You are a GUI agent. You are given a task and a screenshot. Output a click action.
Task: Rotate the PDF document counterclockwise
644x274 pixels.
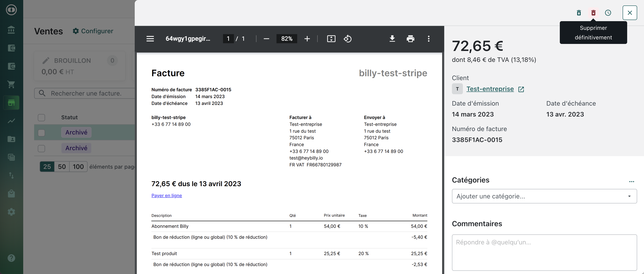[347, 39]
